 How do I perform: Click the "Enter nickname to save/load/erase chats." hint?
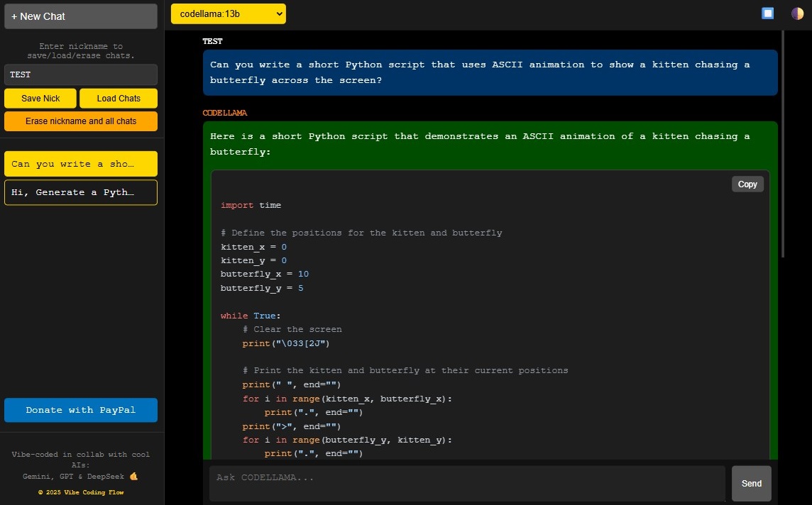pyautogui.click(x=81, y=50)
